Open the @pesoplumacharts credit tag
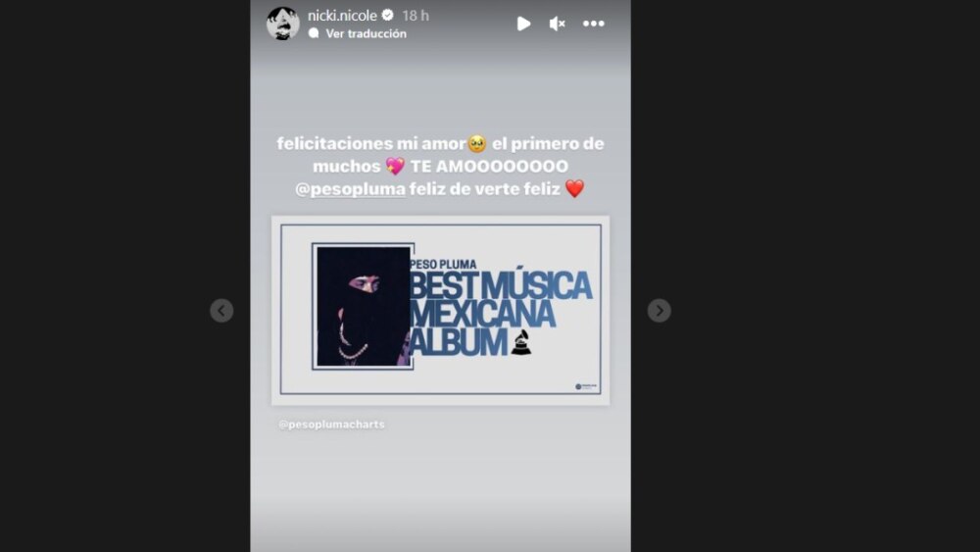This screenshot has width=980, height=552. 331,424
